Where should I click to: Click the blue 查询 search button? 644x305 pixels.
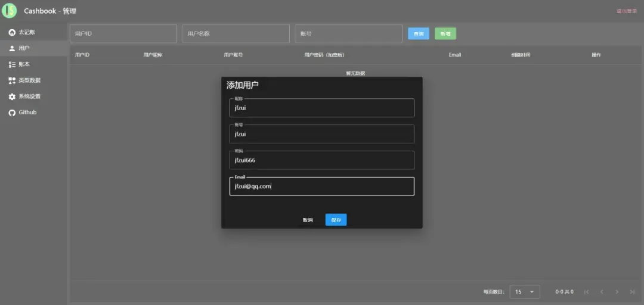click(419, 34)
